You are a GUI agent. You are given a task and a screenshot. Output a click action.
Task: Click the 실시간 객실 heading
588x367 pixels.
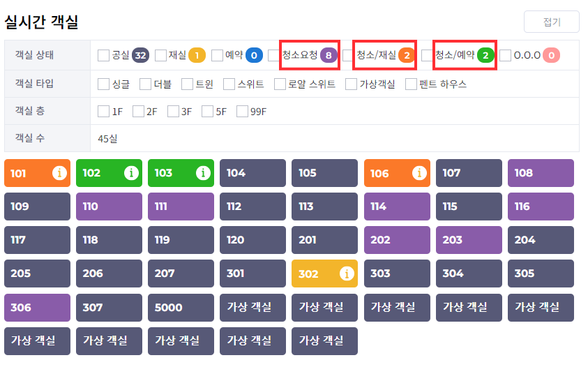click(x=41, y=22)
